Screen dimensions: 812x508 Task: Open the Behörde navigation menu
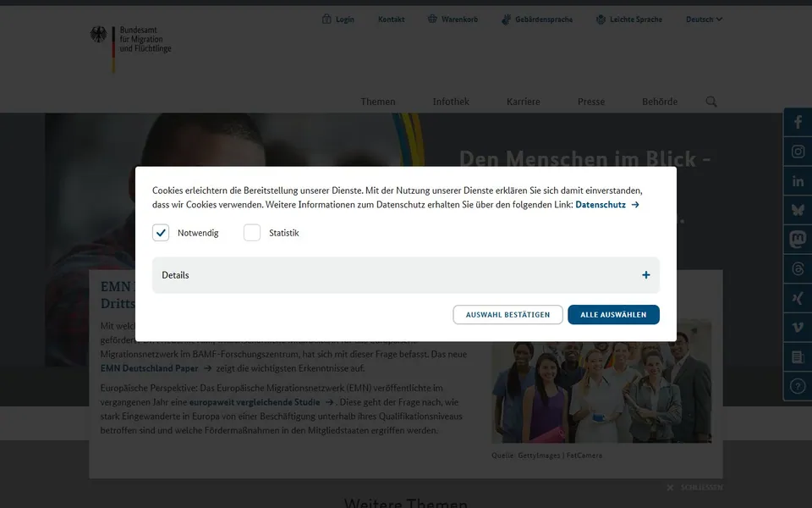660,102
